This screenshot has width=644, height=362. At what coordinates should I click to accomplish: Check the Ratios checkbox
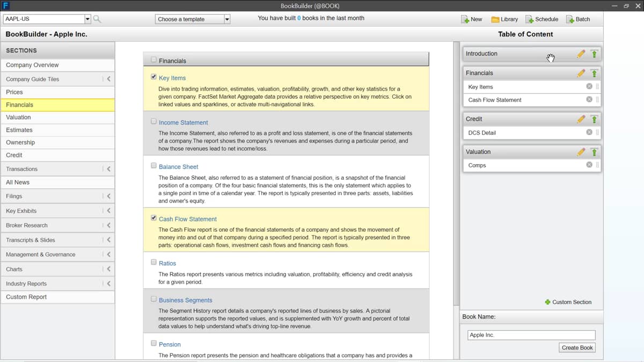[x=154, y=262]
